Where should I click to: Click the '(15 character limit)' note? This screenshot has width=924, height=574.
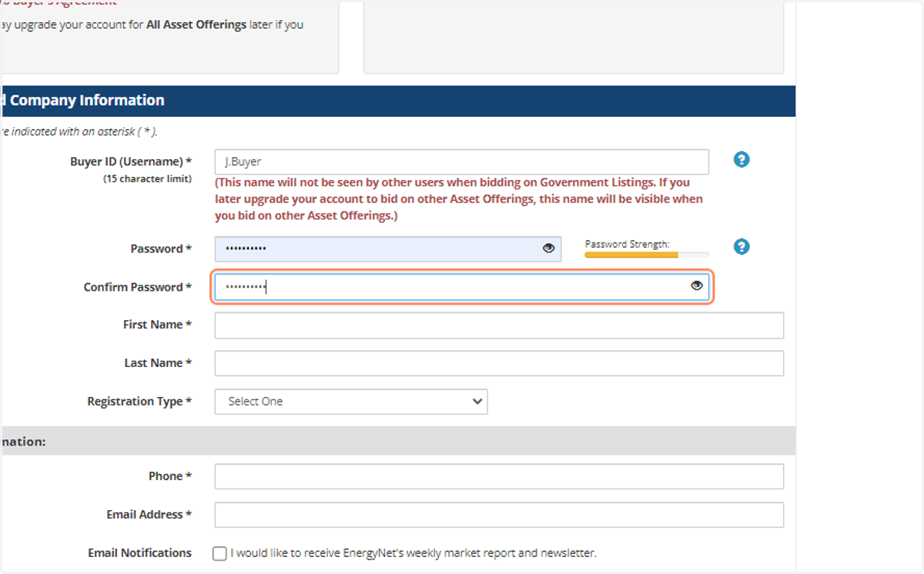coord(148,179)
